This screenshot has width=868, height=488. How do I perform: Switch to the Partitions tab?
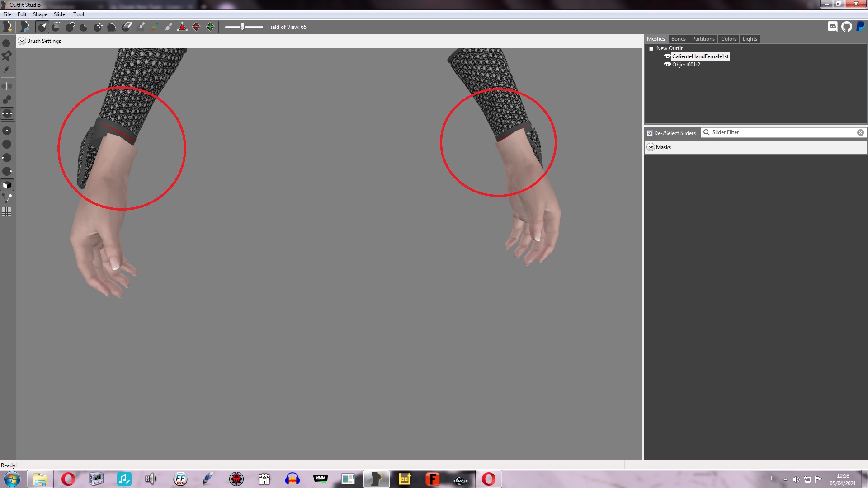pyautogui.click(x=703, y=39)
